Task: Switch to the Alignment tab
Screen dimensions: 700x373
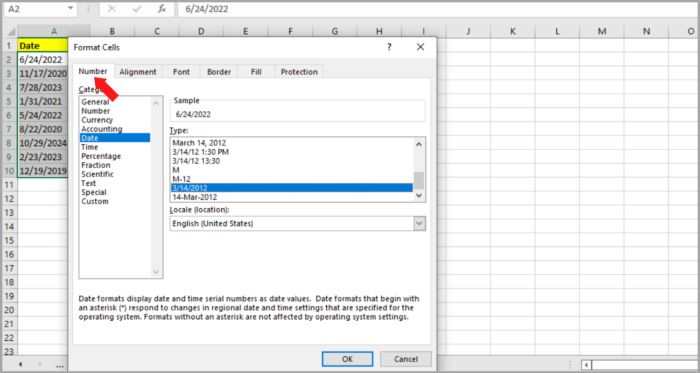Action: 138,72
